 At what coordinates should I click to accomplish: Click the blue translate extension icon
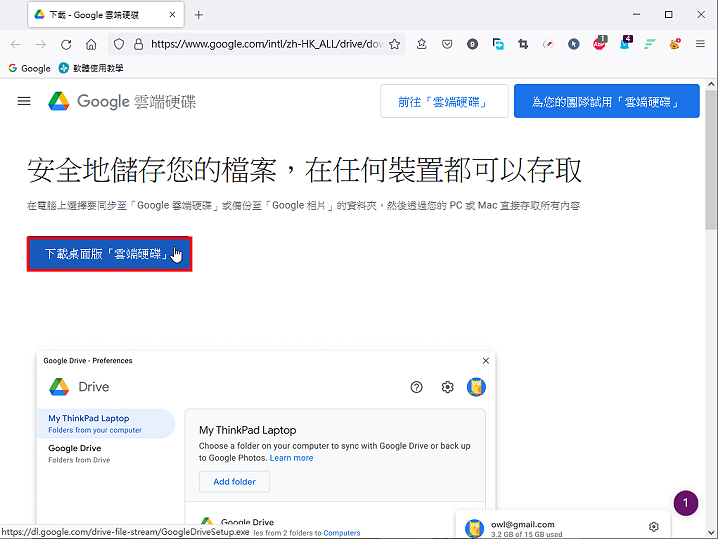tap(498, 44)
